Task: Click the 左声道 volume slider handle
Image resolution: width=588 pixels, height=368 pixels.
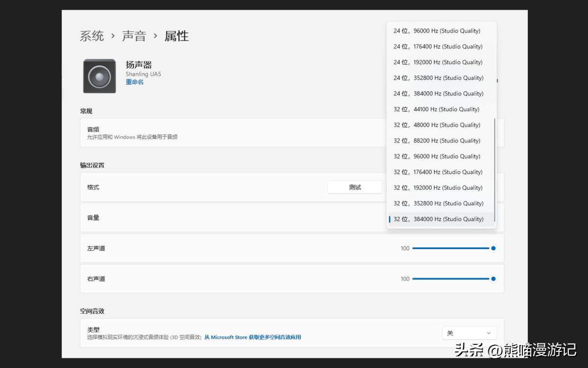Action: [493, 248]
